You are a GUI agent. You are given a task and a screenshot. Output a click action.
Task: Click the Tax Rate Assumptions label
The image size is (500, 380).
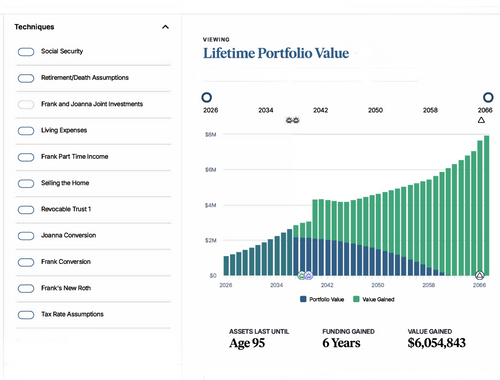click(x=72, y=314)
